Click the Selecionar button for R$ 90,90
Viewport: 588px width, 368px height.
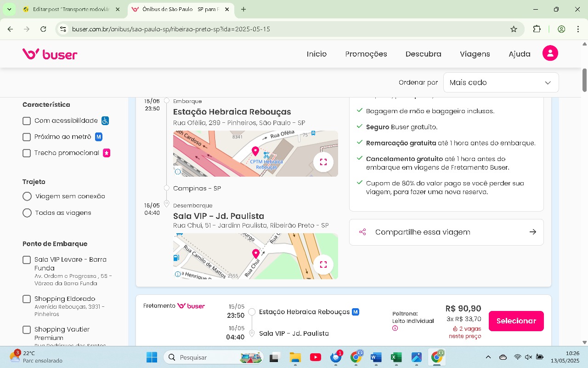coord(516,321)
